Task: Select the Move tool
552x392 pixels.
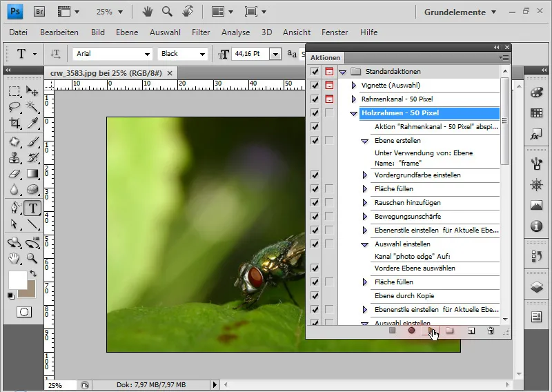Action: pos(32,91)
